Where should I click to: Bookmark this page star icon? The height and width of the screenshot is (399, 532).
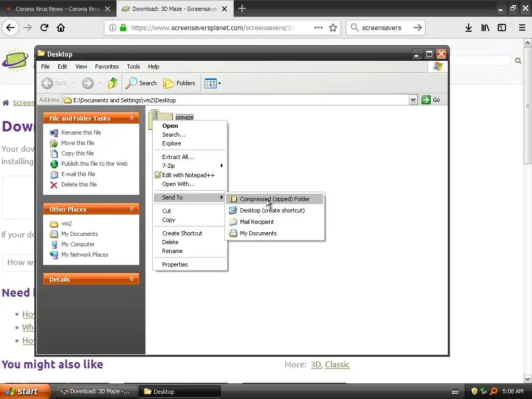pyautogui.click(x=333, y=28)
